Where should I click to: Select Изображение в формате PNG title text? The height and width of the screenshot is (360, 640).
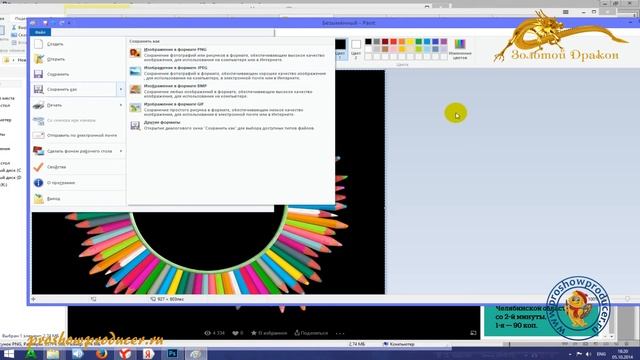(x=175, y=50)
